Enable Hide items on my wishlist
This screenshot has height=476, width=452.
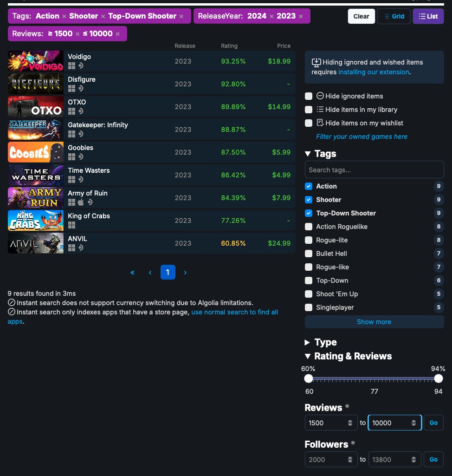[x=309, y=123]
